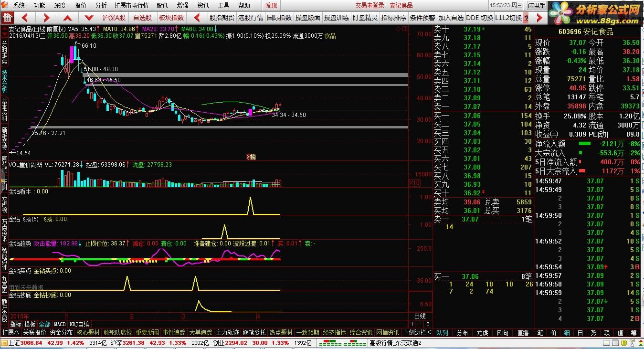Click the left arrow before 股指期货

click(197, 18)
